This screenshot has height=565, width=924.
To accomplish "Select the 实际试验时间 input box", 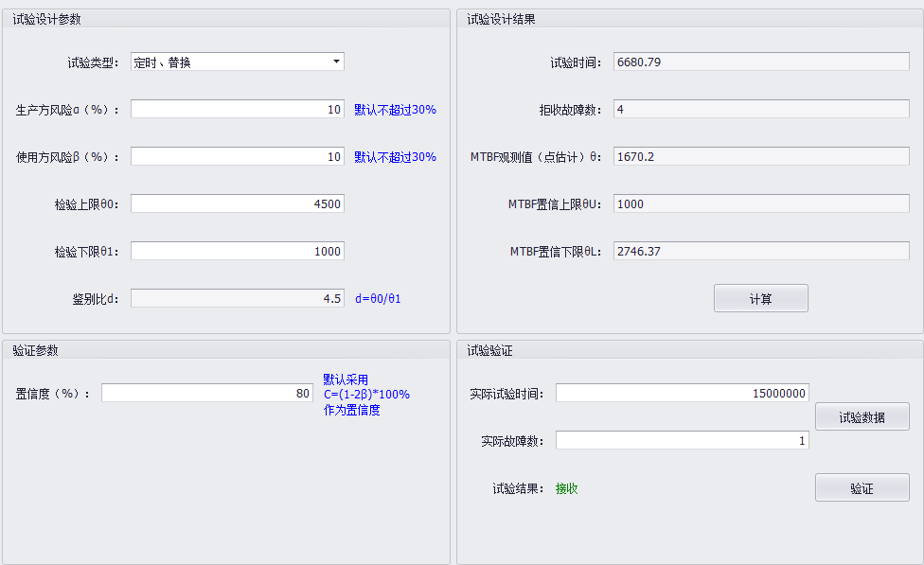I will (x=682, y=392).
